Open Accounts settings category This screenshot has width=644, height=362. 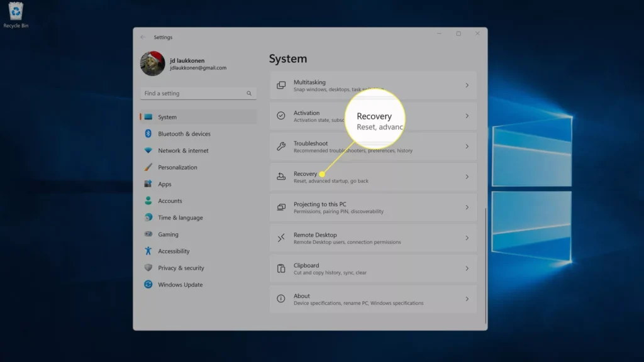click(198, 200)
